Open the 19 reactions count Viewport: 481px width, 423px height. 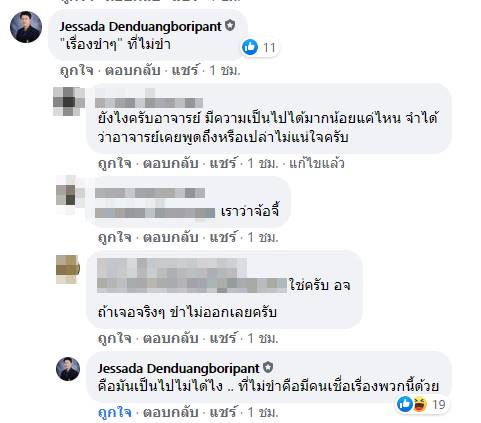tap(439, 405)
